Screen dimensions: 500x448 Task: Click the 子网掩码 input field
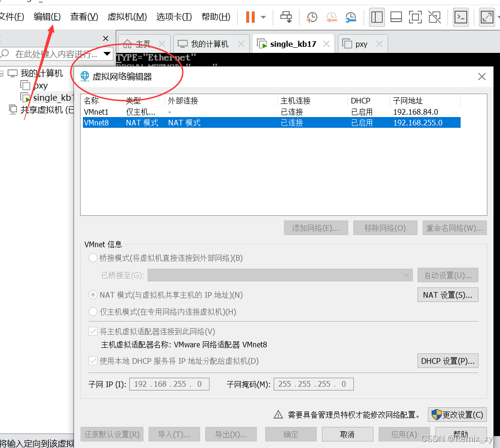313,384
